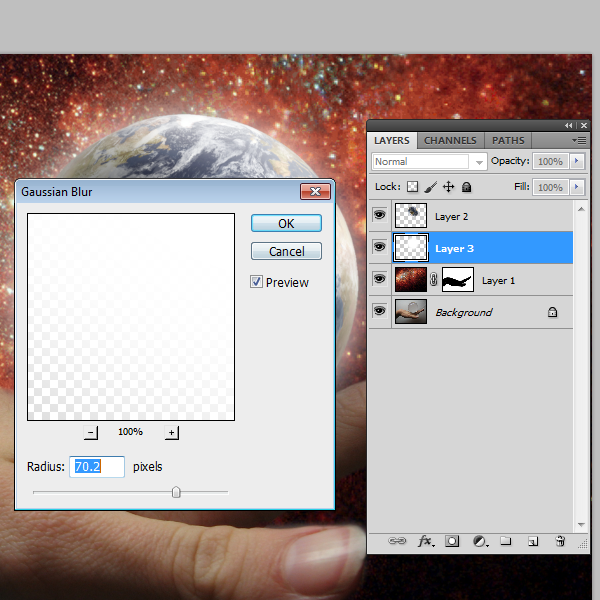Zoom out the blur preview
Viewport: 600px width, 600px height.
click(x=91, y=433)
